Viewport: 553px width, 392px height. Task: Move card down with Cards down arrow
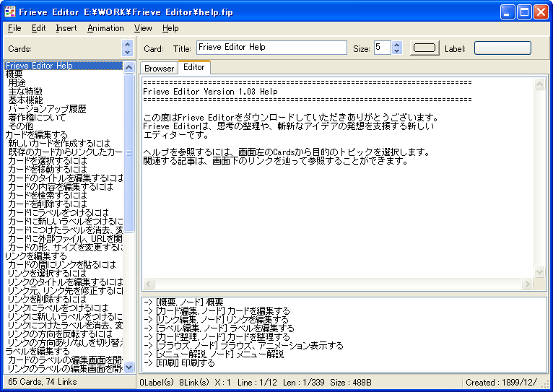pos(127,52)
